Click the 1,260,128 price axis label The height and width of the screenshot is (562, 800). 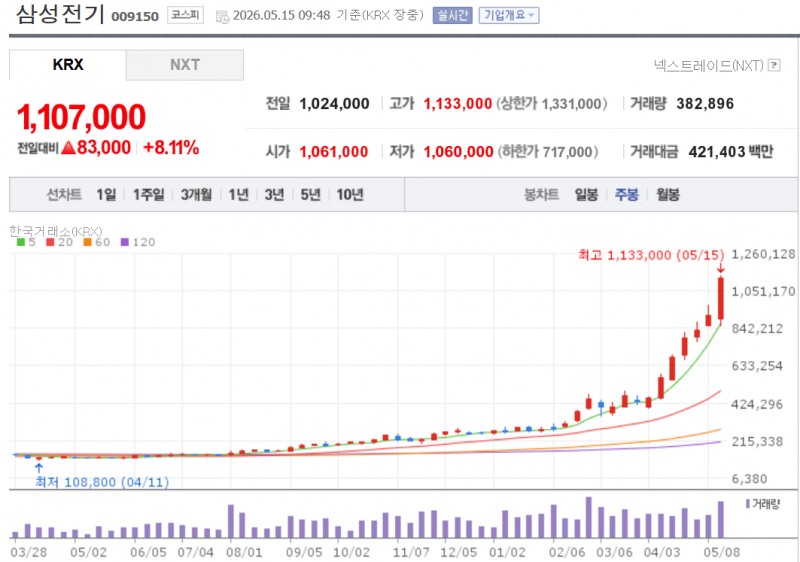pyautogui.click(x=763, y=254)
